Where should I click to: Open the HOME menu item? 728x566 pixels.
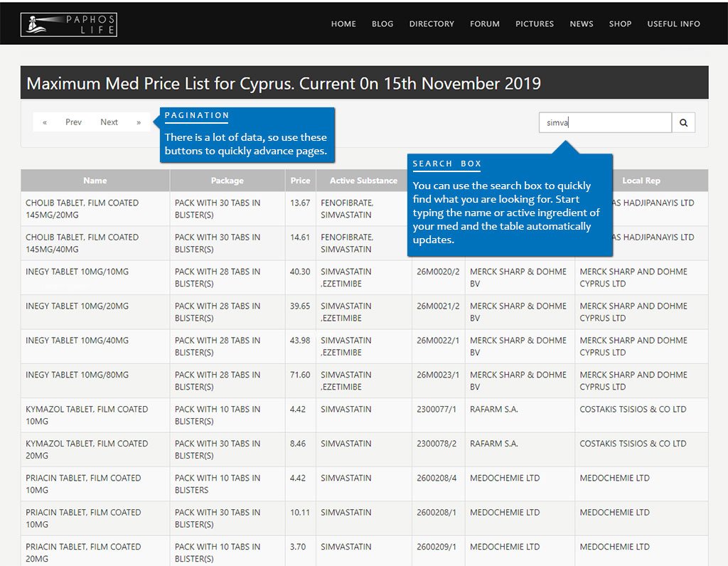(x=343, y=23)
